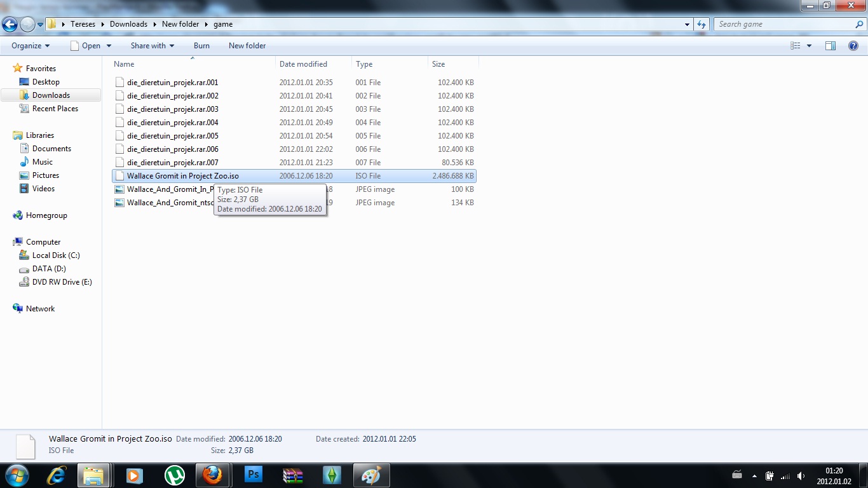Viewport: 868px width, 488px height.
Task: Show hidden system tray icons arrow
Action: coord(754,476)
